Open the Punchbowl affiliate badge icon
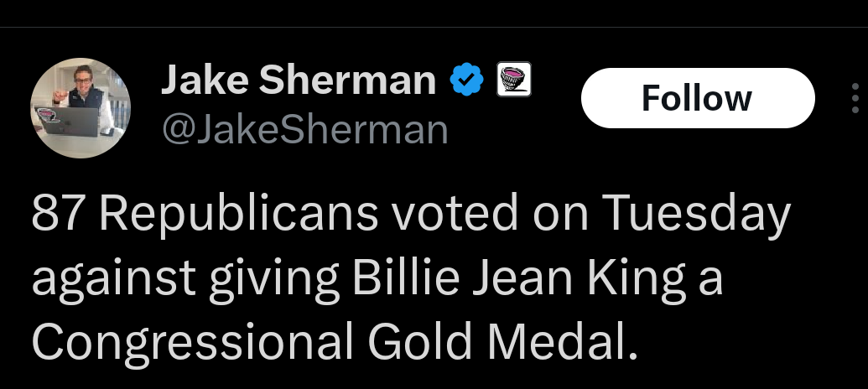The width and height of the screenshot is (868, 389). coord(514,79)
